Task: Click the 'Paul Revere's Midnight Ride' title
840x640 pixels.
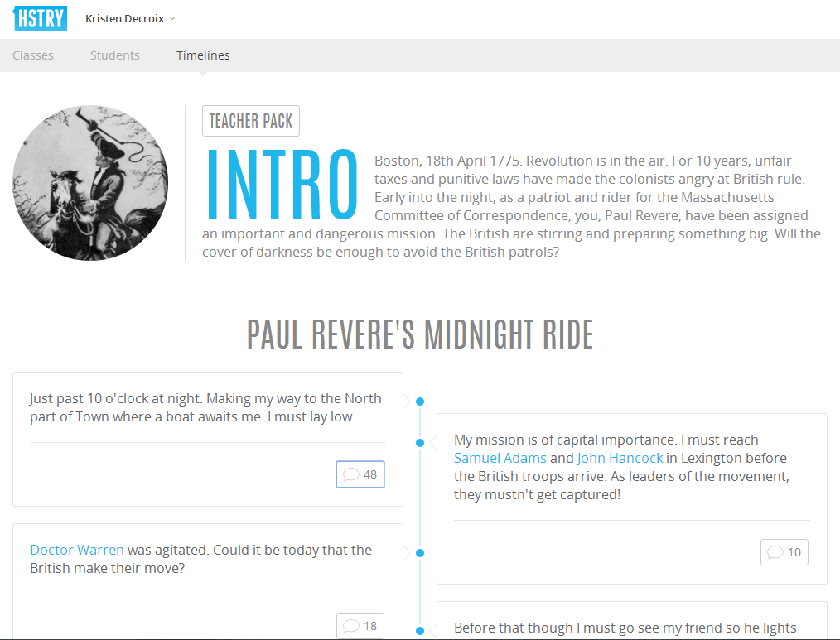Action: click(x=420, y=334)
